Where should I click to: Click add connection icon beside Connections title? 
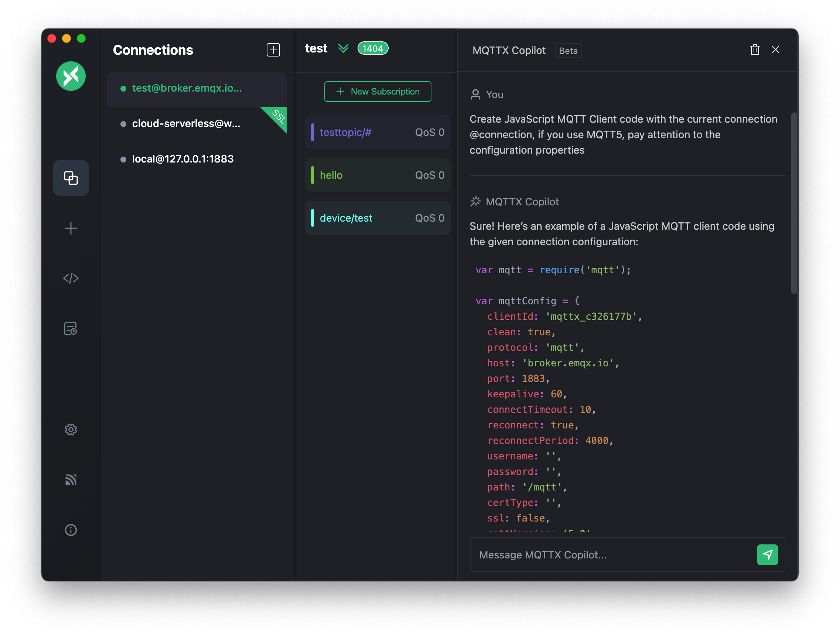point(273,50)
